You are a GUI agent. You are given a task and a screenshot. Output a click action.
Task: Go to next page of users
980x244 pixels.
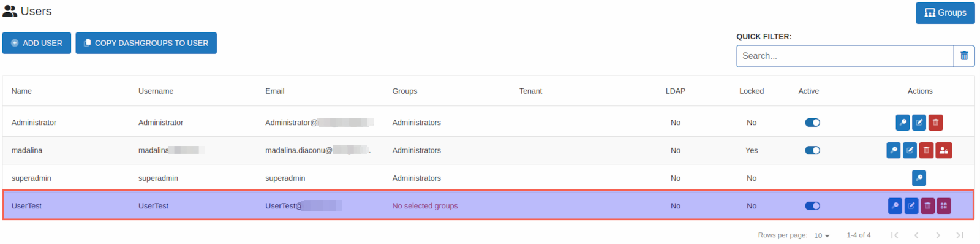(938, 235)
